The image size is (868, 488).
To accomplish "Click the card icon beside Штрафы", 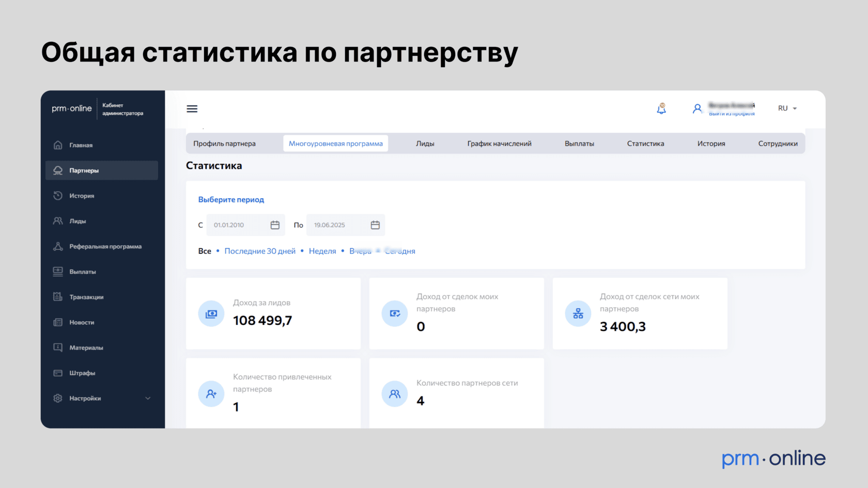I will (x=58, y=373).
